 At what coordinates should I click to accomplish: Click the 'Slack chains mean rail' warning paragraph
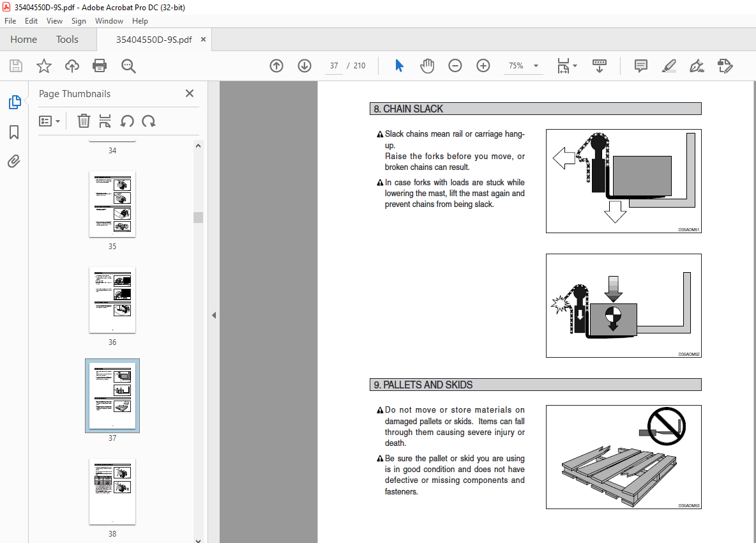[x=451, y=151]
